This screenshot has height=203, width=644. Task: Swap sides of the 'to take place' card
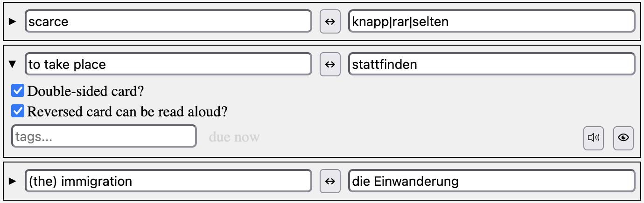click(x=330, y=64)
